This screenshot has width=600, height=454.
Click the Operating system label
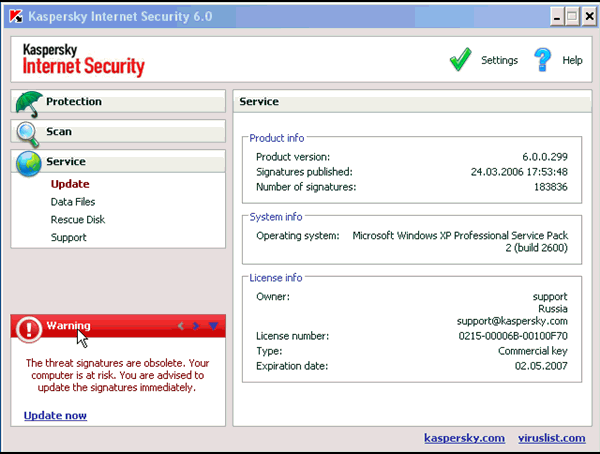[298, 235]
